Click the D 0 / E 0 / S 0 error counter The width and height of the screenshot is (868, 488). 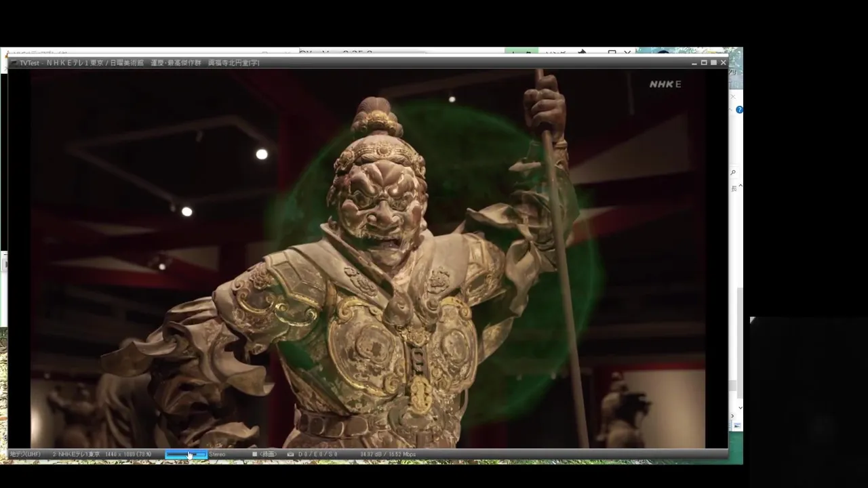tap(318, 454)
